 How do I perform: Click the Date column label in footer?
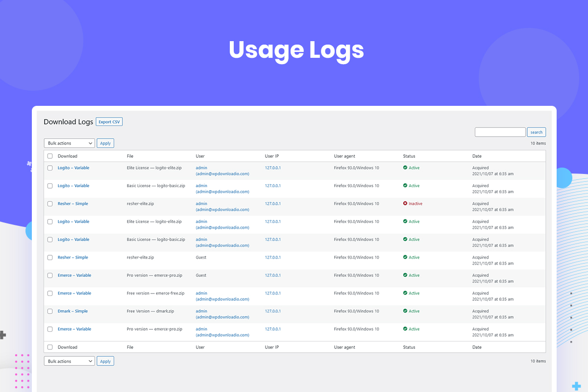477,347
